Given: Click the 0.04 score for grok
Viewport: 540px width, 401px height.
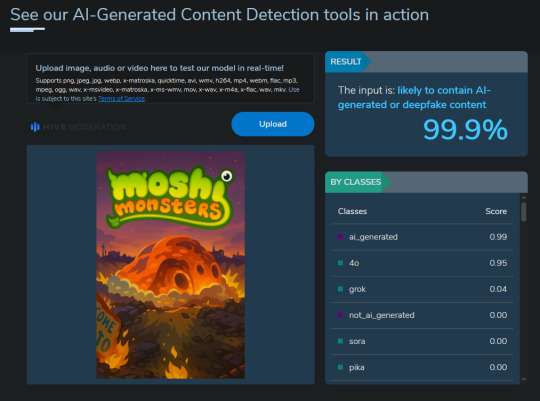Looking at the screenshot, I should point(498,289).
